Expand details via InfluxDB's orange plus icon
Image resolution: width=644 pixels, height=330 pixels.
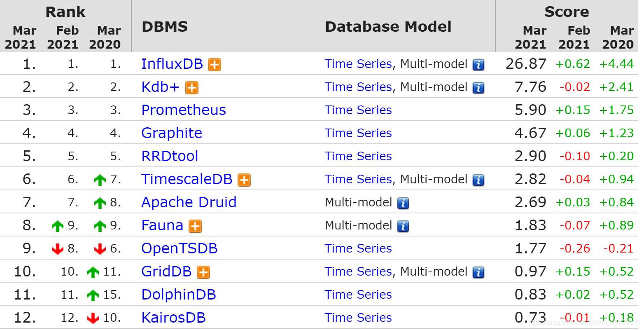215,64
